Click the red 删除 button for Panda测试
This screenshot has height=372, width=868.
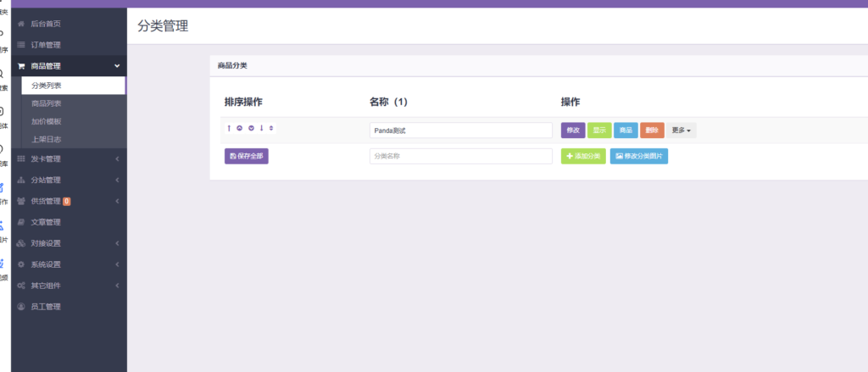[x=652, y=130]
